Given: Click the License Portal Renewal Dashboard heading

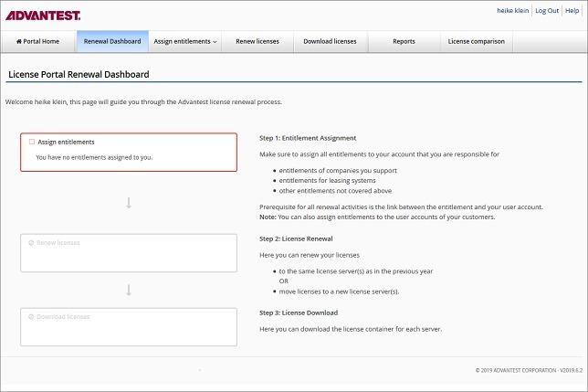Looking at the screenshot, I should point(79,74).
